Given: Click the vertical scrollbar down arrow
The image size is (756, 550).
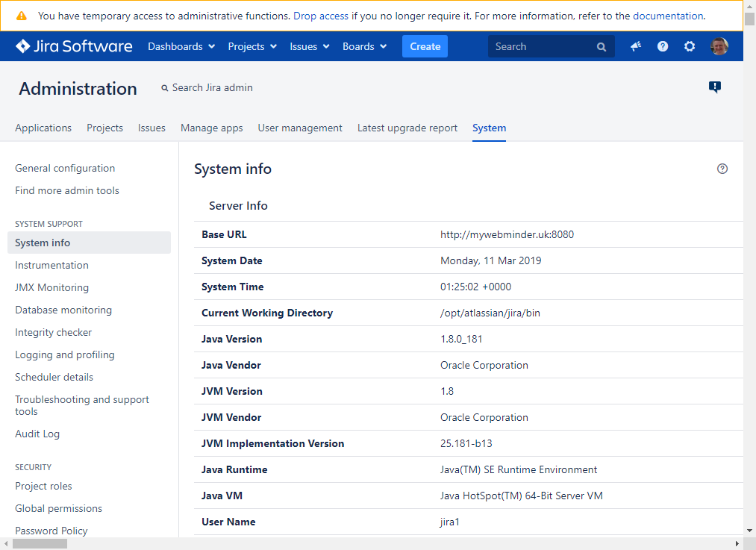Looking at the screenshot, I should coord(749,531).
